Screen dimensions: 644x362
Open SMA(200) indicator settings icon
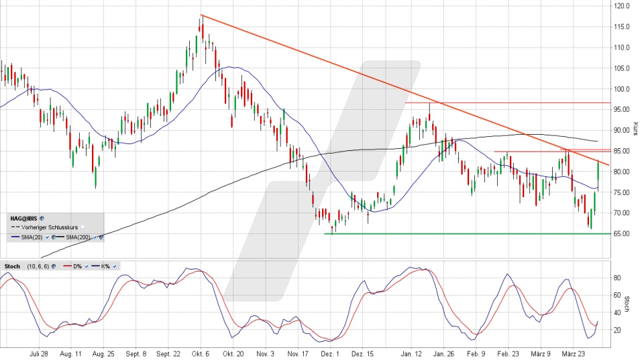pos(102,237)
